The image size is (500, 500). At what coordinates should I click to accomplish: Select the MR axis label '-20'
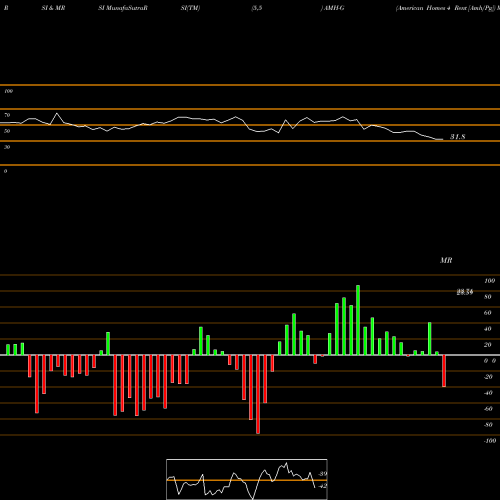(x=488, y=377)
